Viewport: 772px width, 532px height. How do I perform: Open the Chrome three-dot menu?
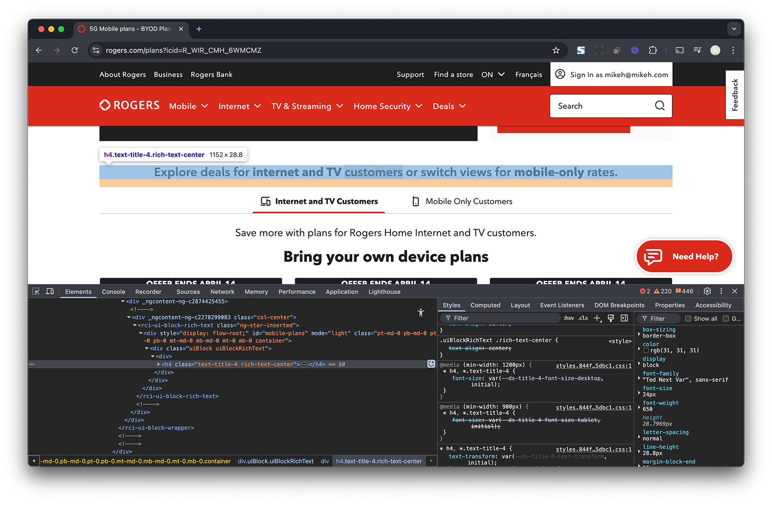coord(733,50)
